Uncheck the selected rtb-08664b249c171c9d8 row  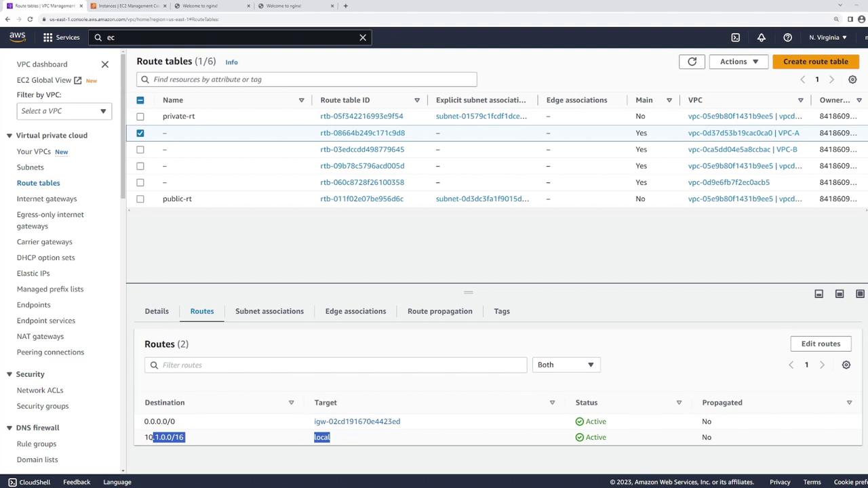(x=140, y=133)
